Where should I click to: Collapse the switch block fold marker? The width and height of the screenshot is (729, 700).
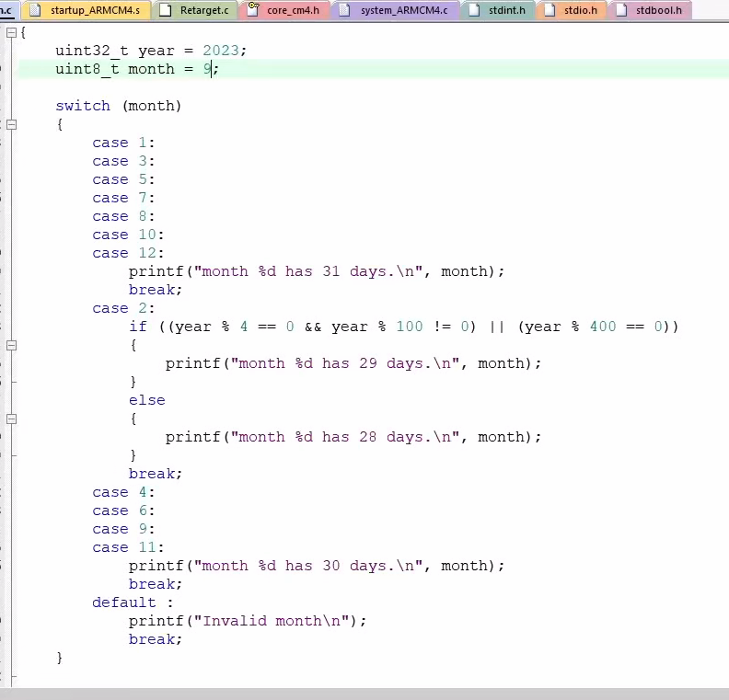coord(12,124)
